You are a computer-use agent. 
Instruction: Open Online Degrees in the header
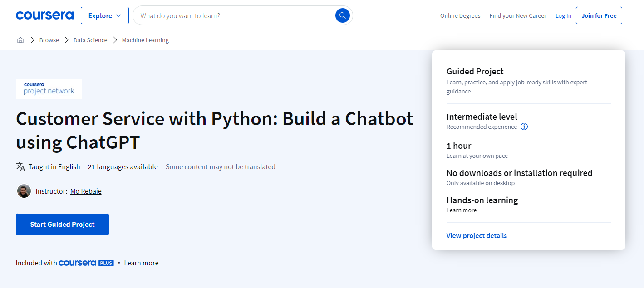(x=460, y=15)
